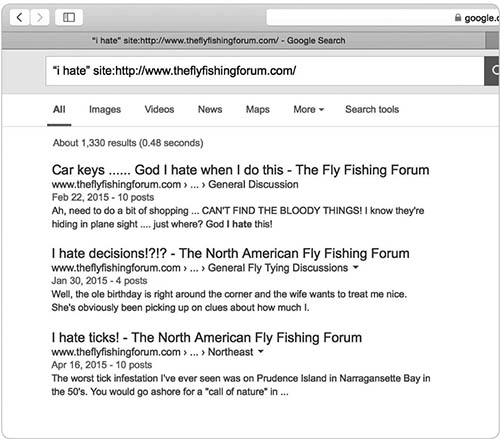Screen dimensions: 500x439
Task: Open the I hate decisions result
Action: coord(230,253)
